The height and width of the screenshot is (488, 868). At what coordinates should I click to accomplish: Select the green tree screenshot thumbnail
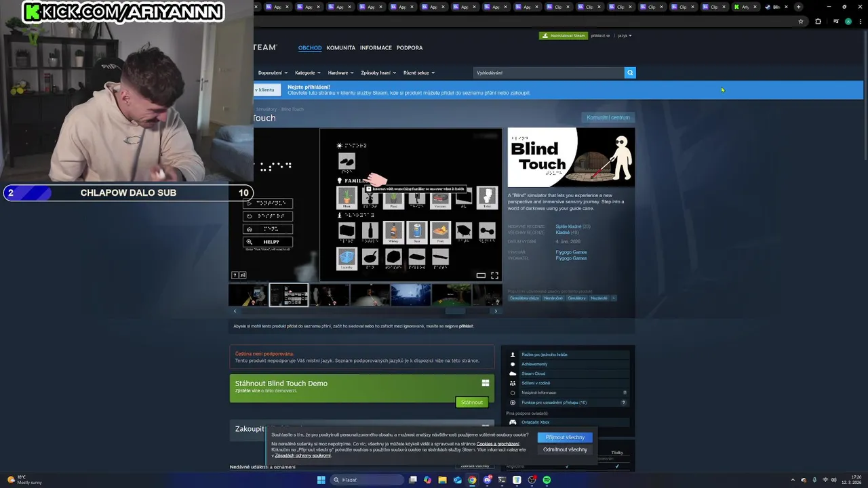point(451,295)
